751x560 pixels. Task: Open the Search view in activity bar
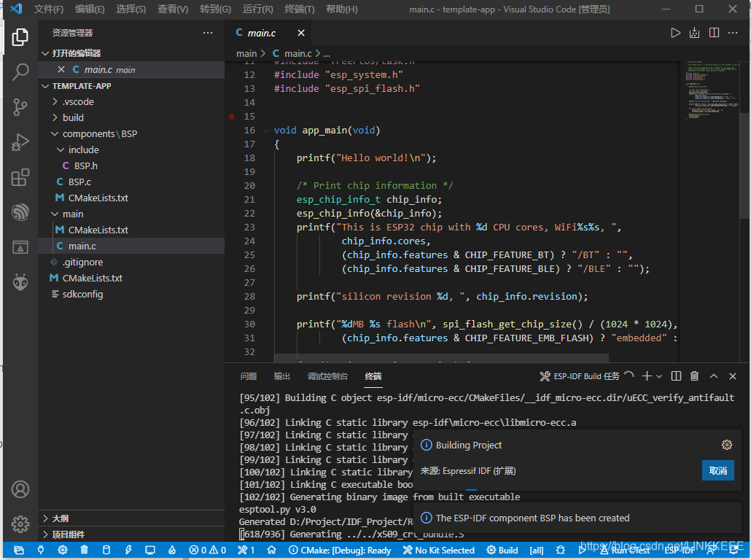click(20, 72)
